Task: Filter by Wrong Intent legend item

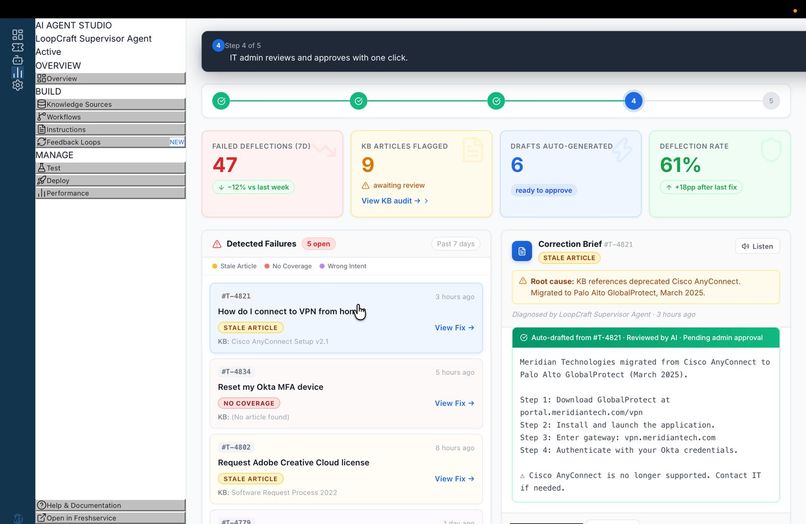Action: point(343,266)
